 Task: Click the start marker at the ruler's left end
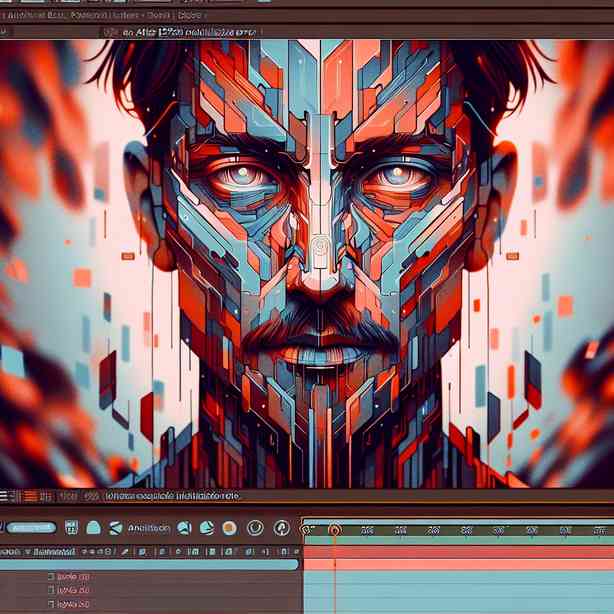coord(307,530)
